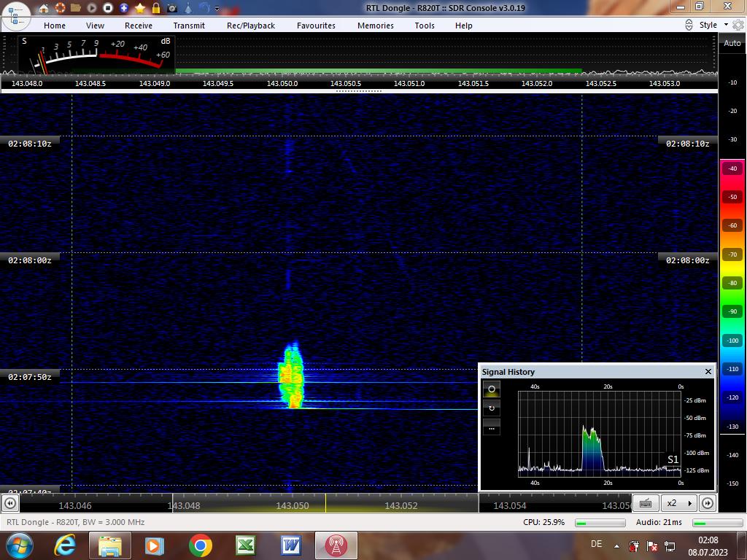Click the reset arrow button in Signal History
This screenshot has height=560, width=747.
click(492, 408)
